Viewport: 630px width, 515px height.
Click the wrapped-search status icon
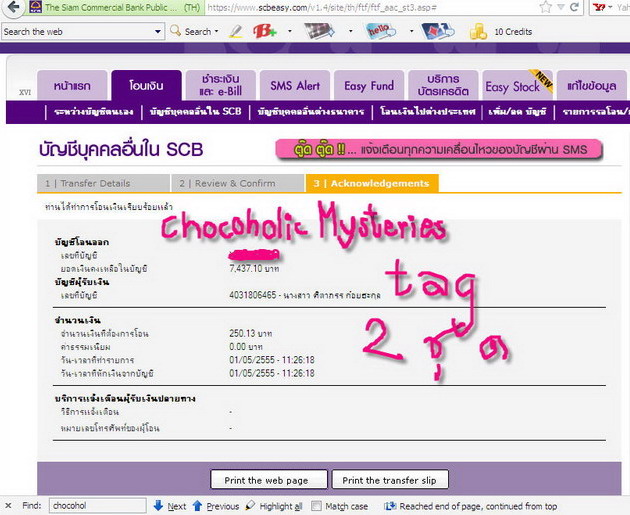pyautogui.click(x=390, y=506)
